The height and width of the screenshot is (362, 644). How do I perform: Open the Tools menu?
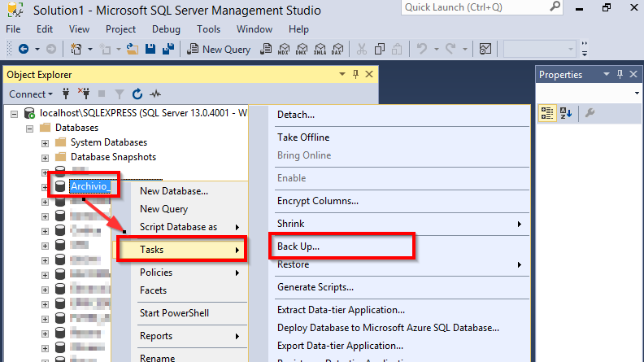click(209, 29)
